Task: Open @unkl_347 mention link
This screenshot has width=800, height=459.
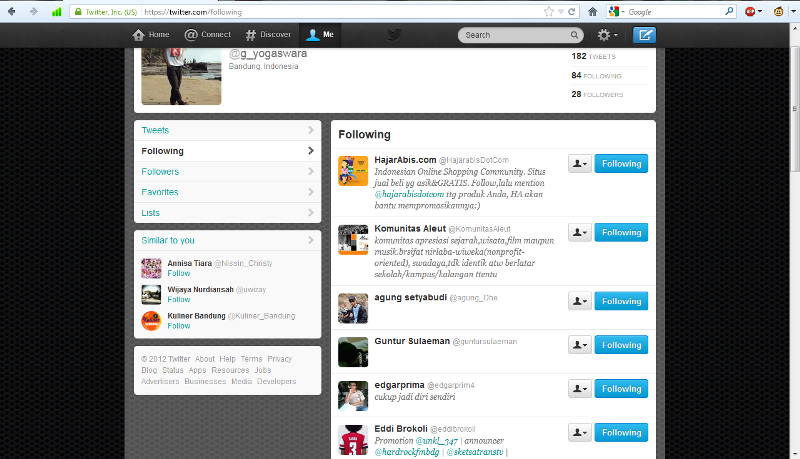Action: coord(436,441)
